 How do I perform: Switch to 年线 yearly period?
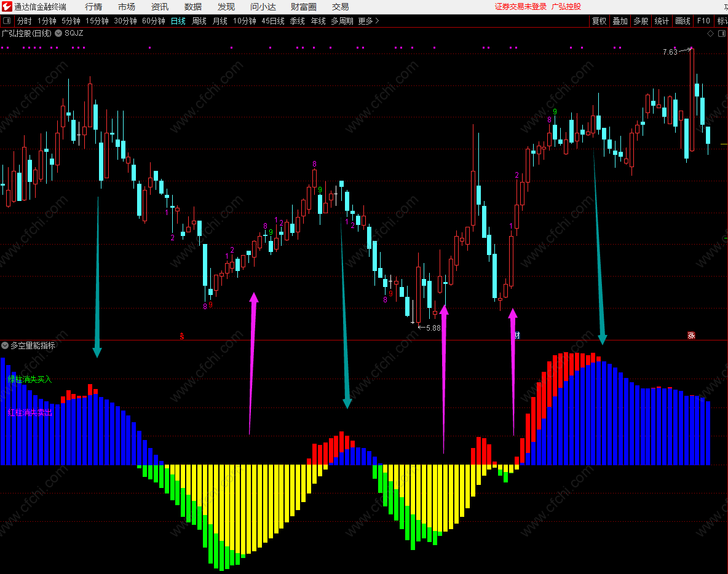tap(318, 21)
